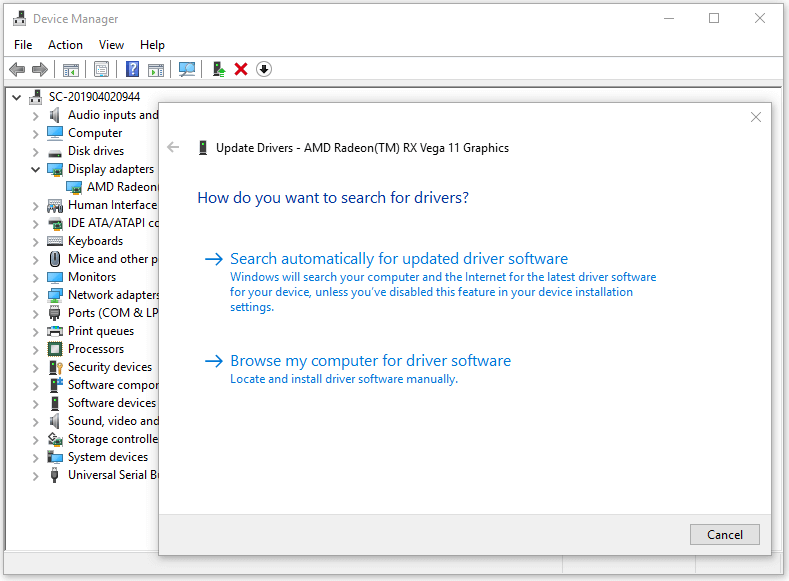789x581 pixels.
Task: Collapse the SC-201904020944 root node
Action: [17, 97]
